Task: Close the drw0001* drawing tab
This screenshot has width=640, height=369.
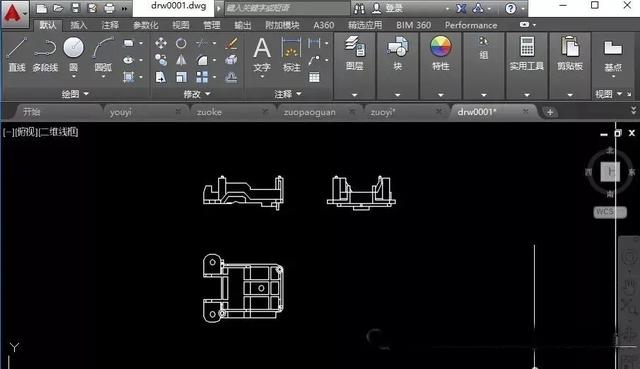Action: pos(526,111)
